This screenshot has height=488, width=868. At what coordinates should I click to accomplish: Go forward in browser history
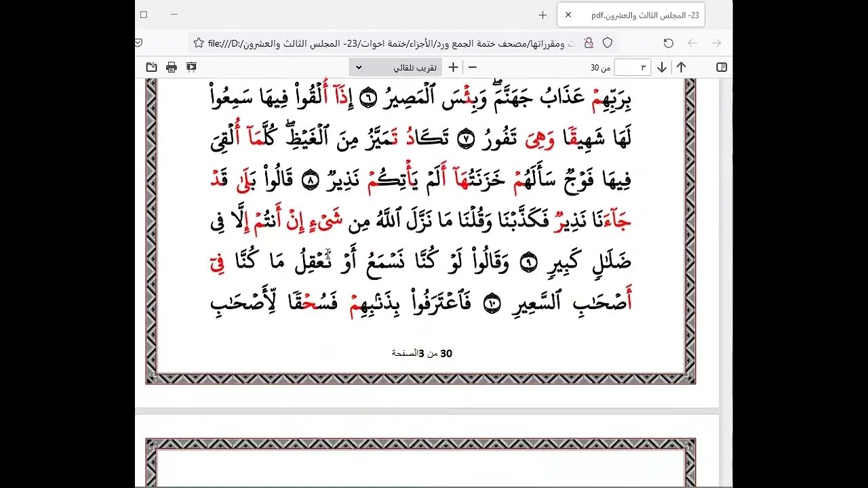pos(692,43)
